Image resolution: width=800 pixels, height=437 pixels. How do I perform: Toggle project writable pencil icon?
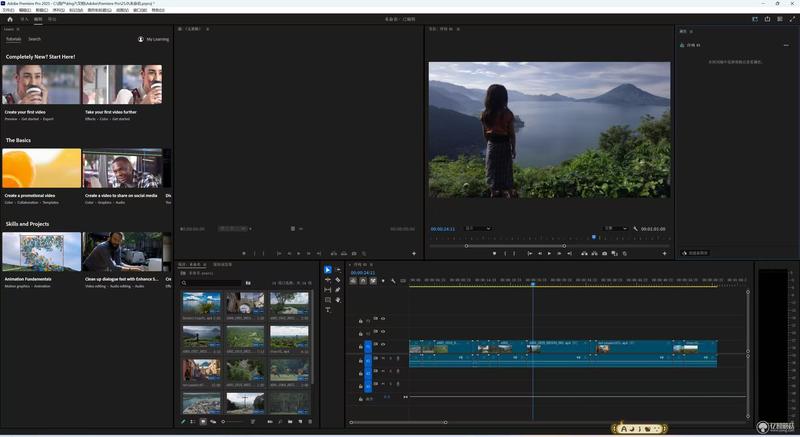tap(183, 422)
